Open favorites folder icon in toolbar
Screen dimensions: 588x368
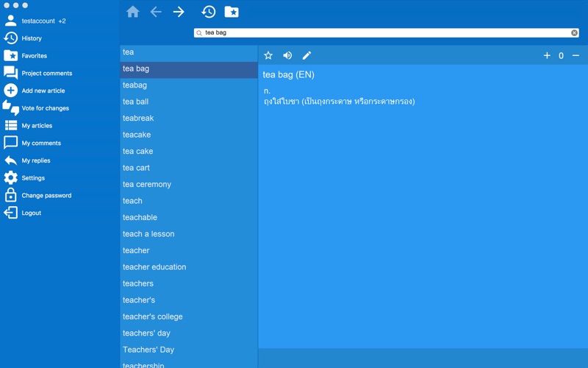pos(232,12)
